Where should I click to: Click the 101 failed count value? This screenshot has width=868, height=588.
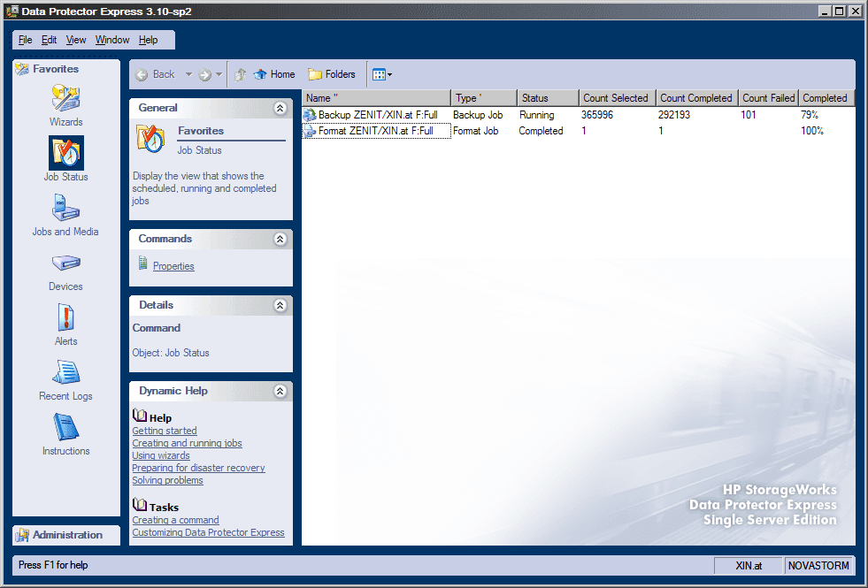coord(749,115)
